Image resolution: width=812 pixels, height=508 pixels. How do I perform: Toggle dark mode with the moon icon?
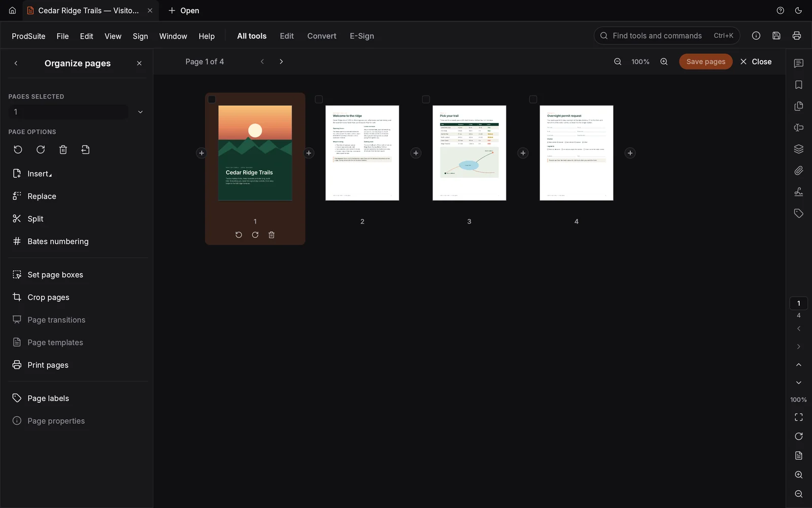[x=799, y=11]
